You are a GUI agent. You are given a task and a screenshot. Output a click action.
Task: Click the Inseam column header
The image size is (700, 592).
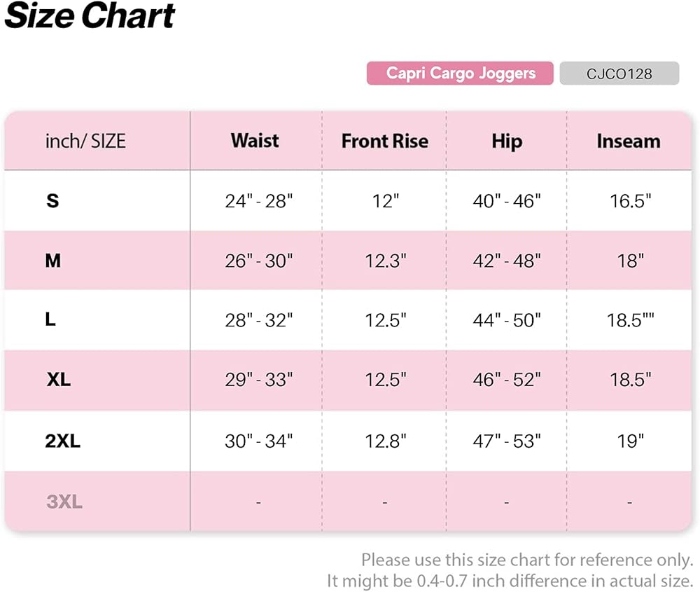coord(628,141)
